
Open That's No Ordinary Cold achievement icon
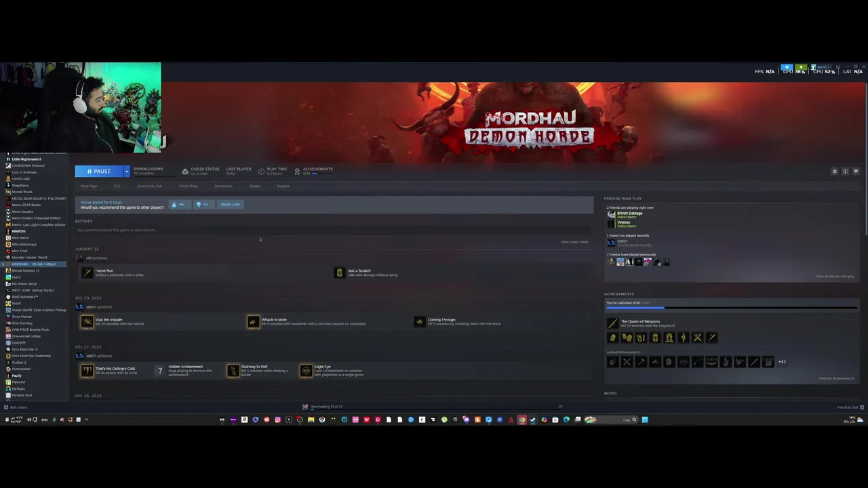pos(87,370)
